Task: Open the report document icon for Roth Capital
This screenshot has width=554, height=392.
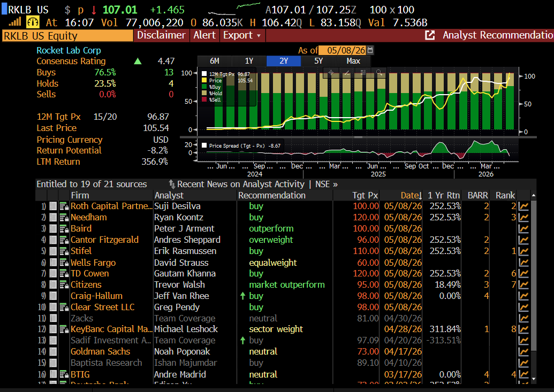Action: [53, 206]
